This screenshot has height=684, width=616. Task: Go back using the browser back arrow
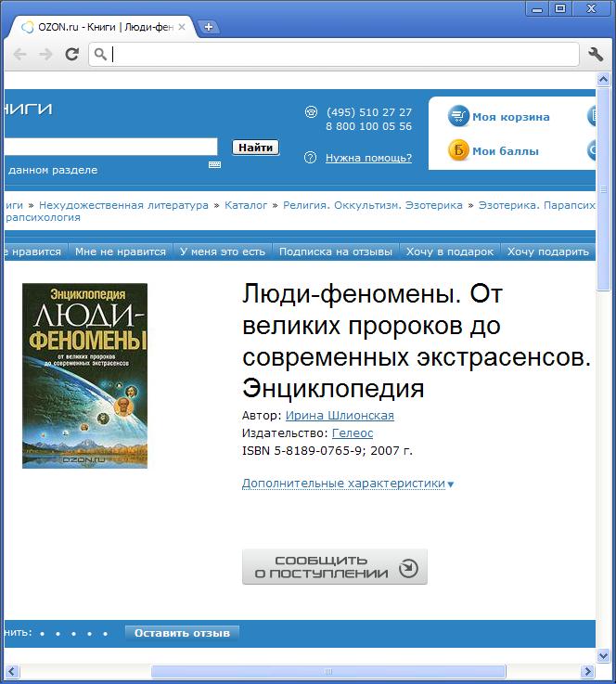pyautogui.click(x=20, y=55)
